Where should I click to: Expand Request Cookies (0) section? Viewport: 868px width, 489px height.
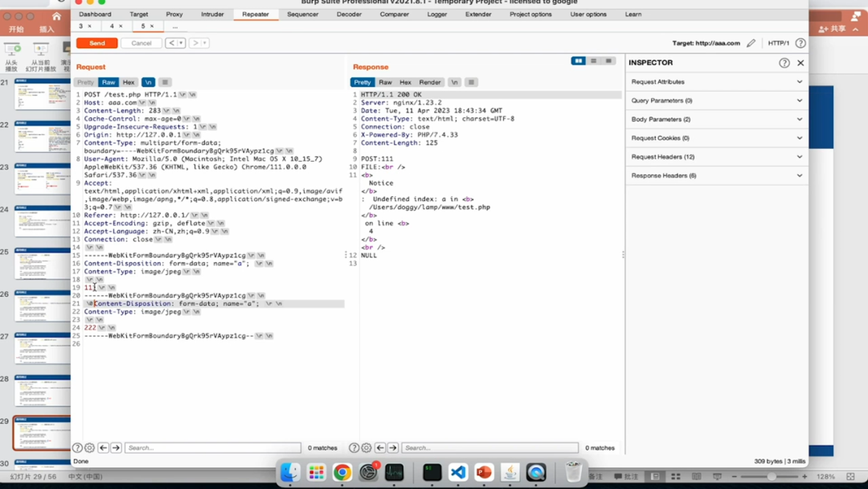[x=717, y=138]
